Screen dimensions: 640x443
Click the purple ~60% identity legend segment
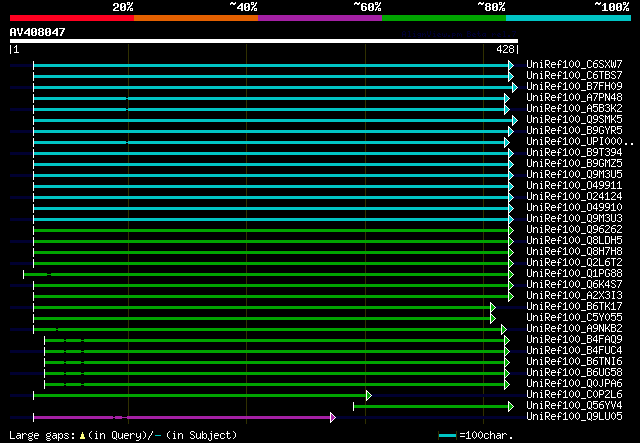(x=319, y=17)
